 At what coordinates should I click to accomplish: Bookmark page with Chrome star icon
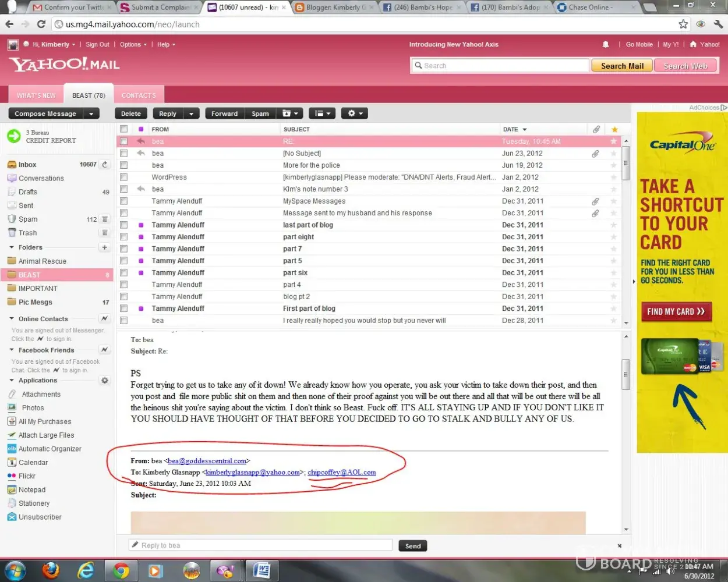tap(683, 24)
